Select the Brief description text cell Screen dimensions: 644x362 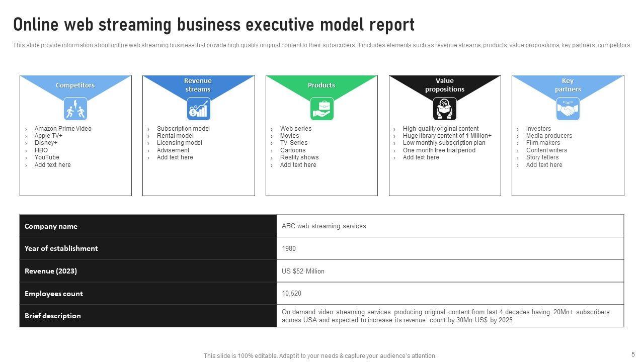tap(445, 316)
